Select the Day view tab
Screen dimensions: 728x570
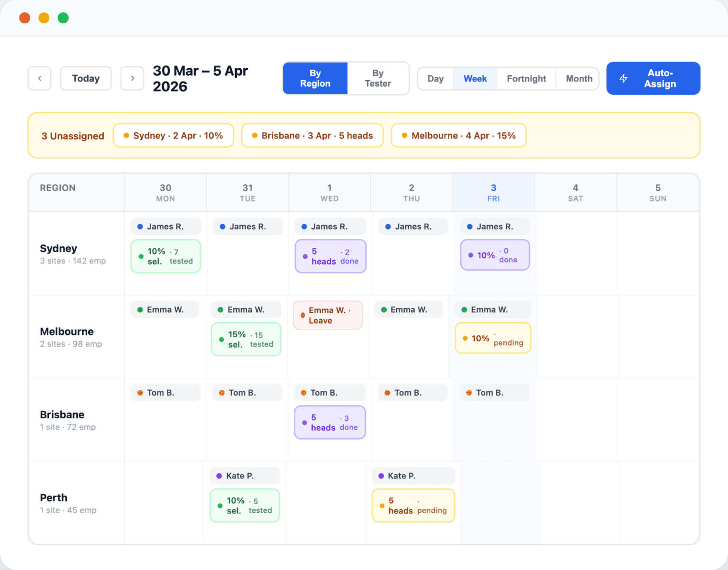(436, 79)
